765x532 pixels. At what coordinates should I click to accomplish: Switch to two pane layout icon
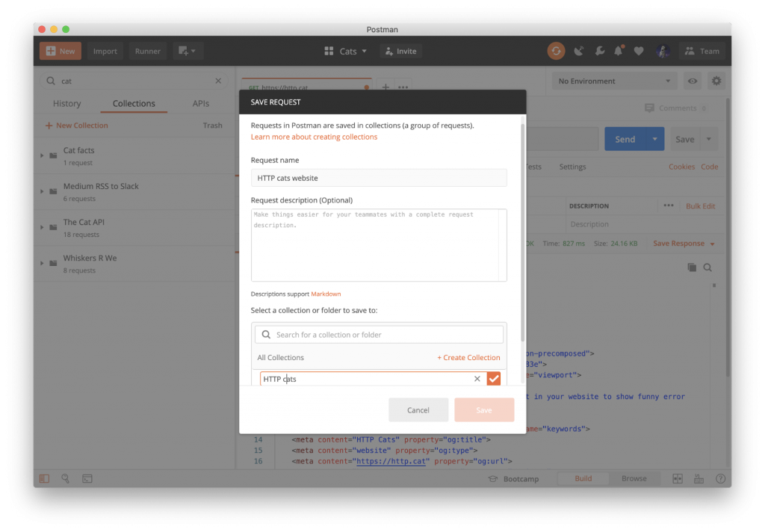678,479
